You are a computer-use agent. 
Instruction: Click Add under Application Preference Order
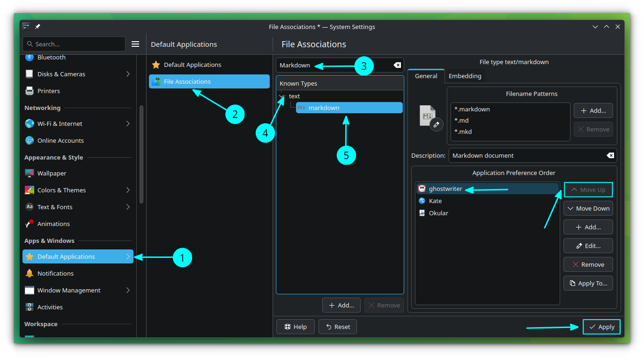click(x=588, y=227)
